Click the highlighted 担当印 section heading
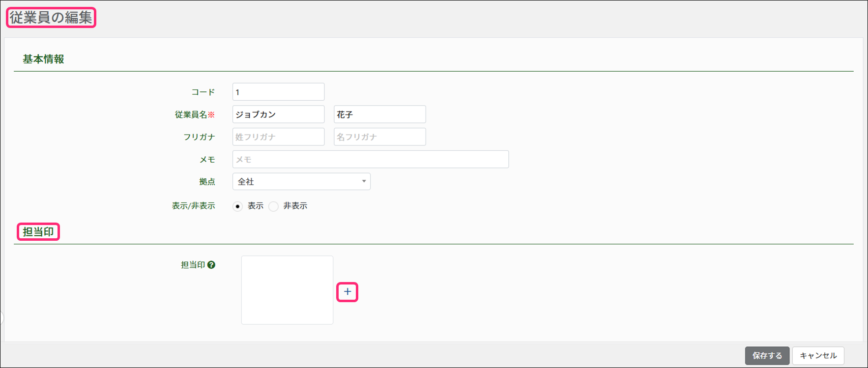 pyautogui.click(x=38, y=232)
